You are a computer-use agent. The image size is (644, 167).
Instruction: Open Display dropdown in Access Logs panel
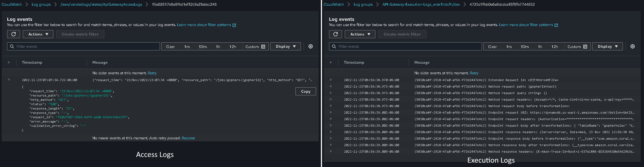tap(285, 46)
